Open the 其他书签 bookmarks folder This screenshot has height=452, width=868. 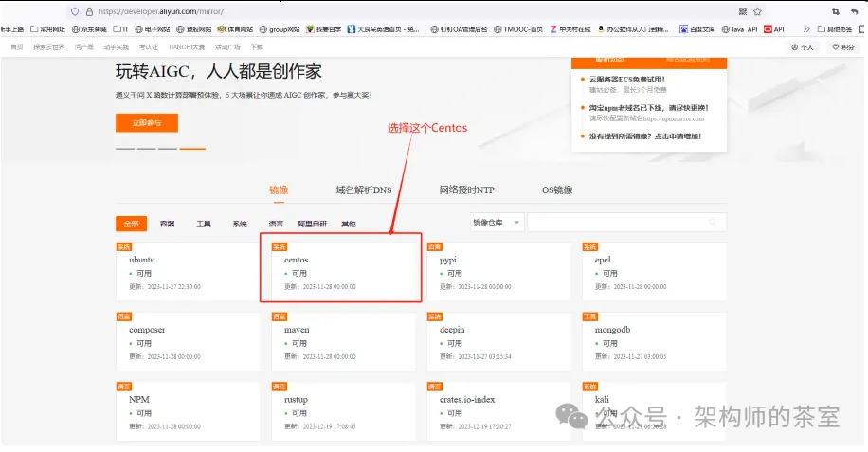coord(835,29)
